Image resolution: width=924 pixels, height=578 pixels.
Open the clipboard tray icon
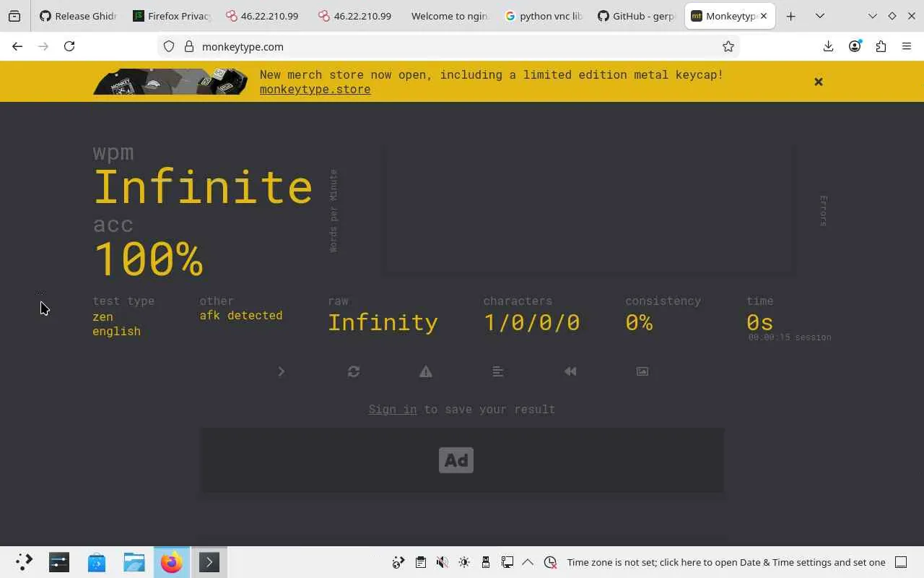pos(421,562)
